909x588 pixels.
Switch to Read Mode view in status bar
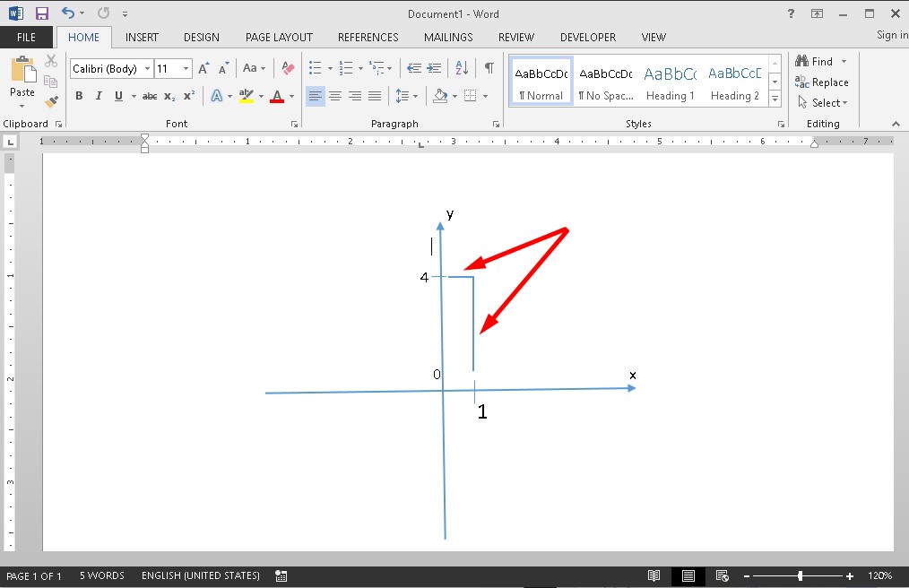point(654,575)
